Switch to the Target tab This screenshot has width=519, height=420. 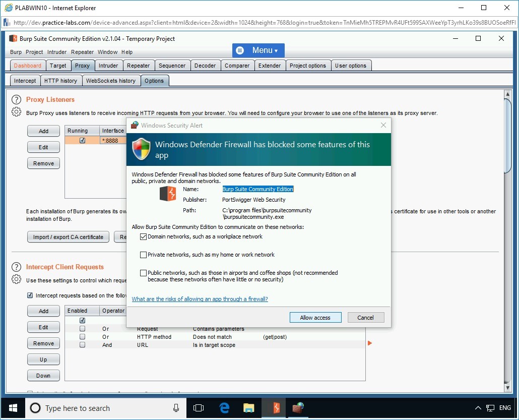tap(58, 65)
